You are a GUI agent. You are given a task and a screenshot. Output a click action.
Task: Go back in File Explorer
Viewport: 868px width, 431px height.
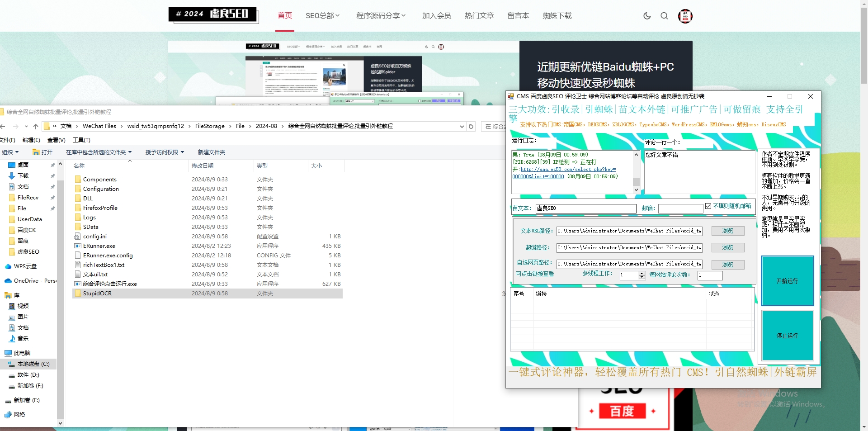3,126
